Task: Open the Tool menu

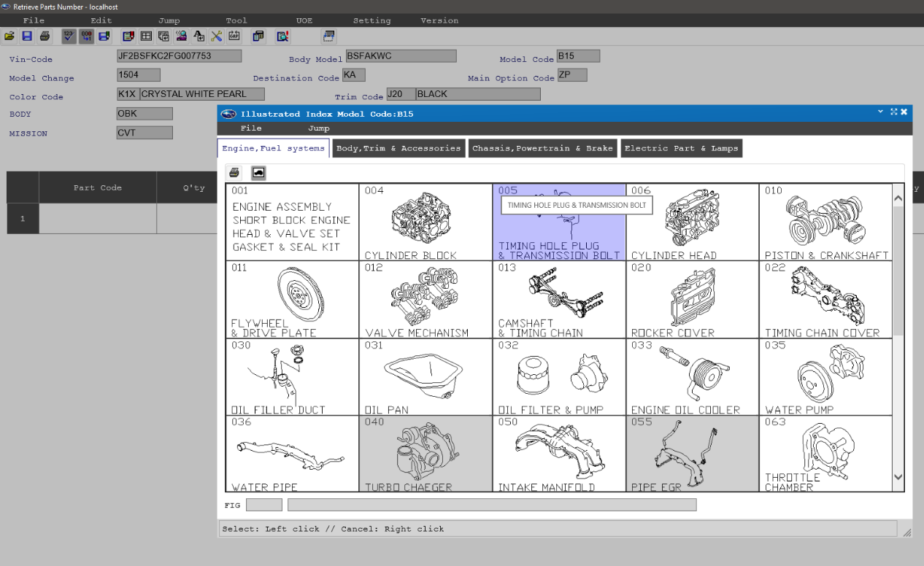Action: click(236, 20)
